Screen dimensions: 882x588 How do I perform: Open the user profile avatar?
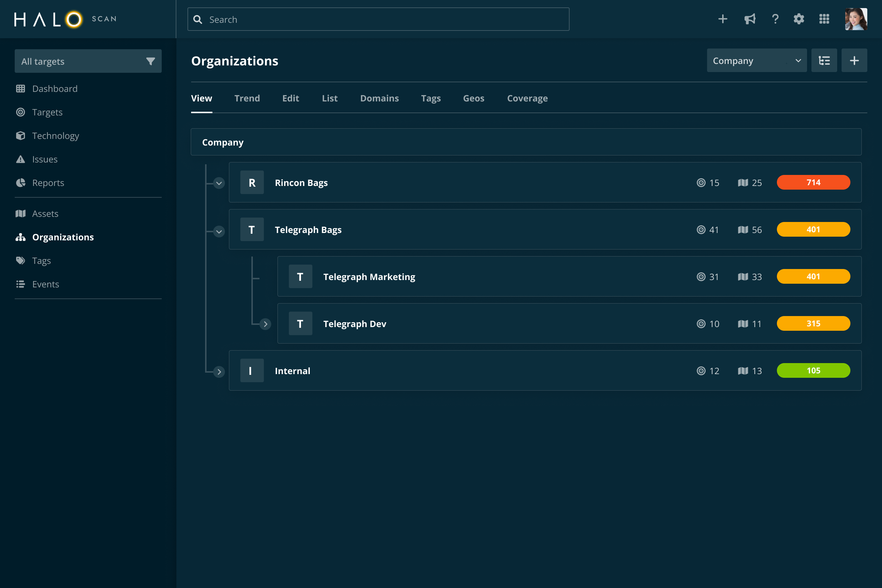(x=856, y=19)
